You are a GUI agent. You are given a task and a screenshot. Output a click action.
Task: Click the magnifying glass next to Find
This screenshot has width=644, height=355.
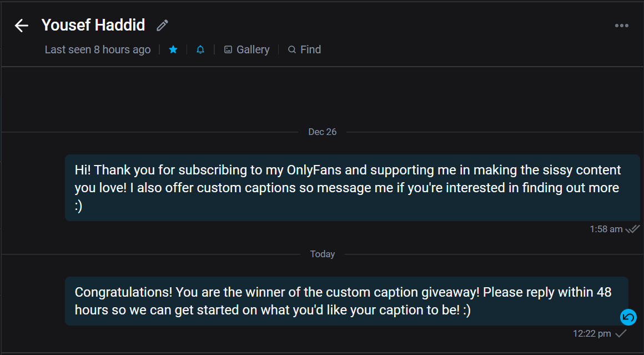pyautogui.click(x=291, y=49)
